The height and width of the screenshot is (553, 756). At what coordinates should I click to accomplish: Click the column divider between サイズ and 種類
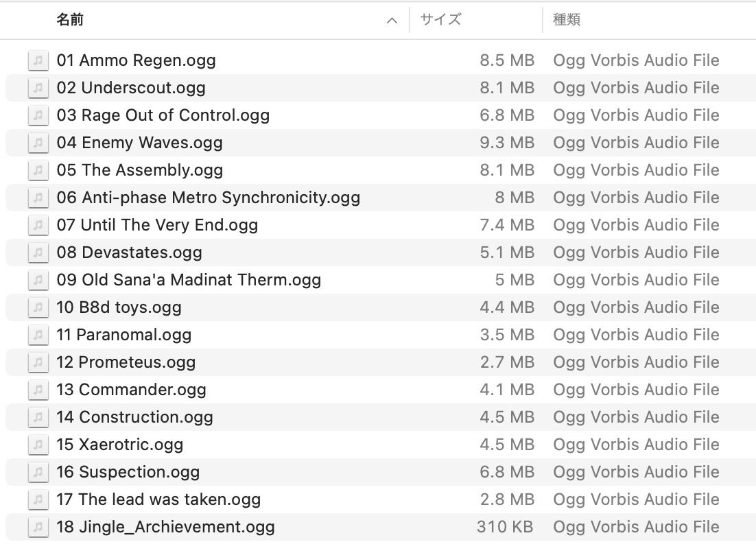click(543, 20)
